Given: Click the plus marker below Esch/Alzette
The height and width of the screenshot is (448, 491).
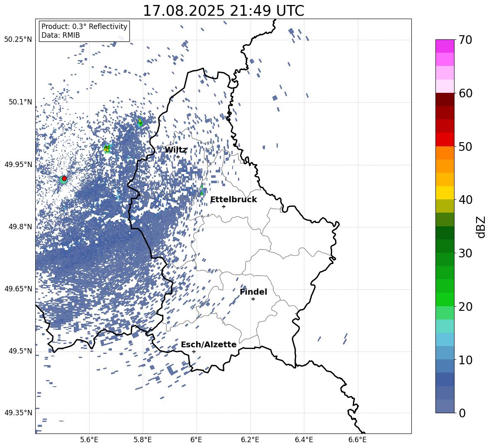Looking at the screenshot, I should point(194,351).
